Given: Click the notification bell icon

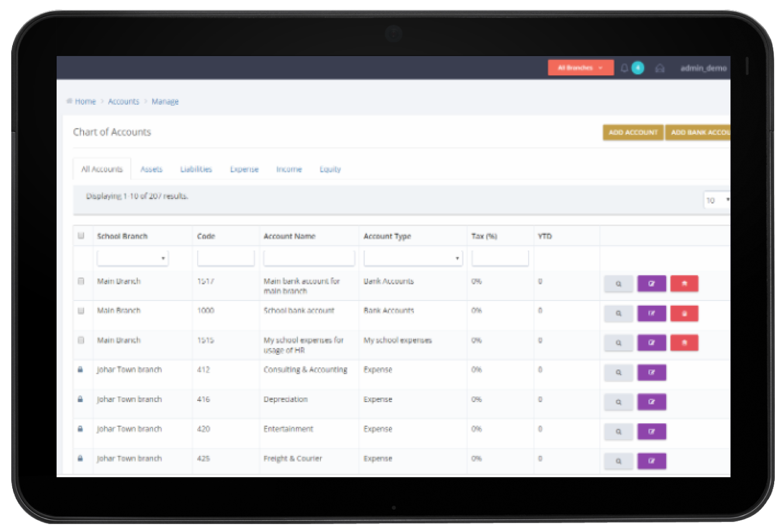Looking at the screenshot, I should click(623, 68).
